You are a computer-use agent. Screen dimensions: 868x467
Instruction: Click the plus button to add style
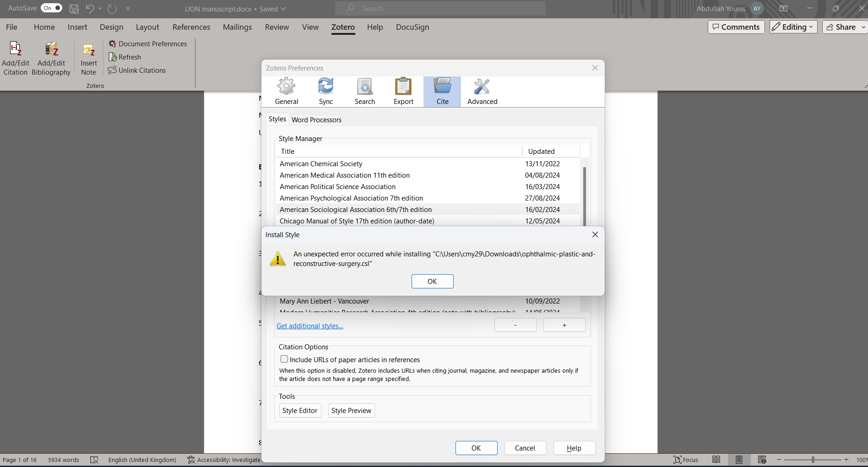click(564, 325)
